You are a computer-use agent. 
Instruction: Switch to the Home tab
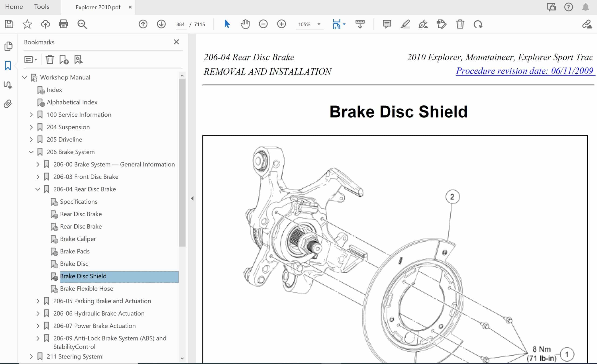14,7
